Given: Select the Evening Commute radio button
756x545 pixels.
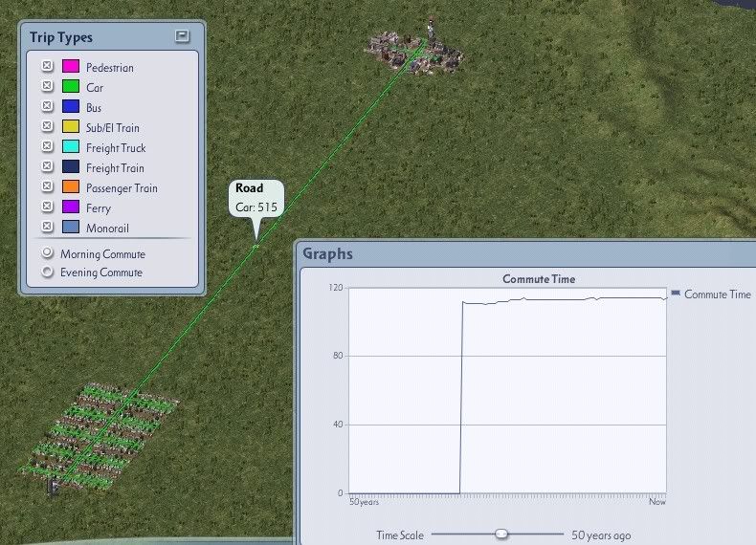Looking at the screenshot, I should click(x=47, y=272).
